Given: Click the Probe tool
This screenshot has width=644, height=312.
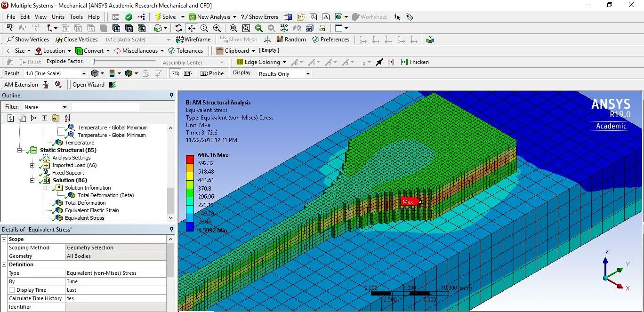Looking at the screenshot, I should click(212, 73).
